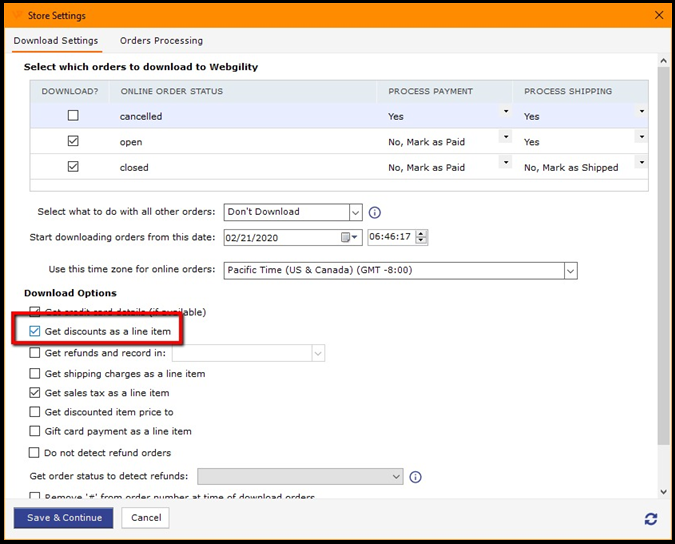This screenshot has width=675, height=544.
Task: Enable Gift card payment as a line item
Action: tap(36, 432)
